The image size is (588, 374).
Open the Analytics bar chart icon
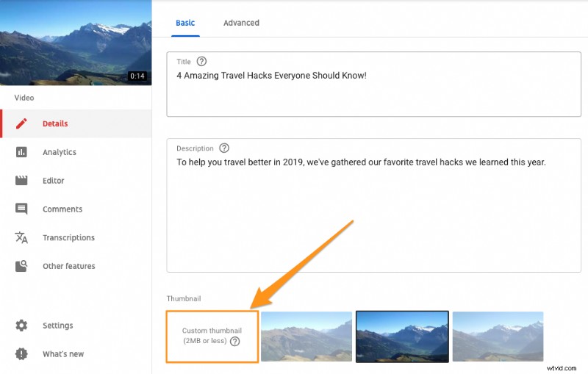[x=21, y=152]
